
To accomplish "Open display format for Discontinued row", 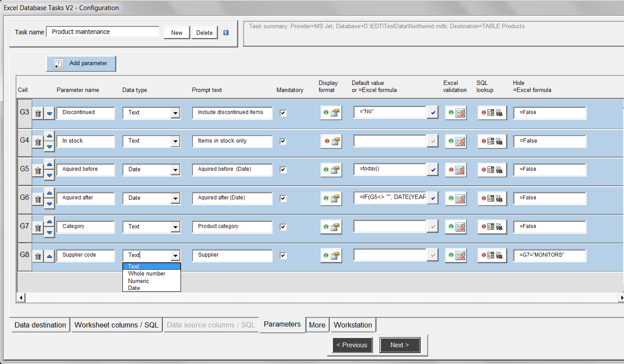I will [x=331, y=113].
